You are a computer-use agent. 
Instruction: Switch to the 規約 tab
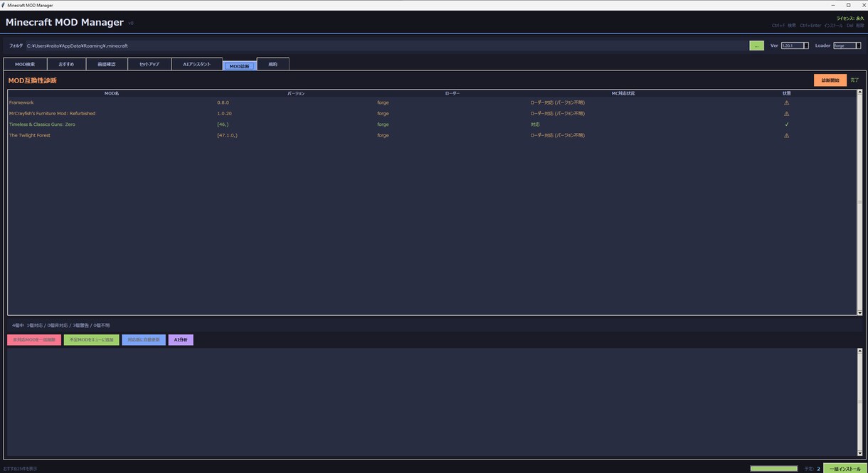pyautogui.click(x=273, y=64)
